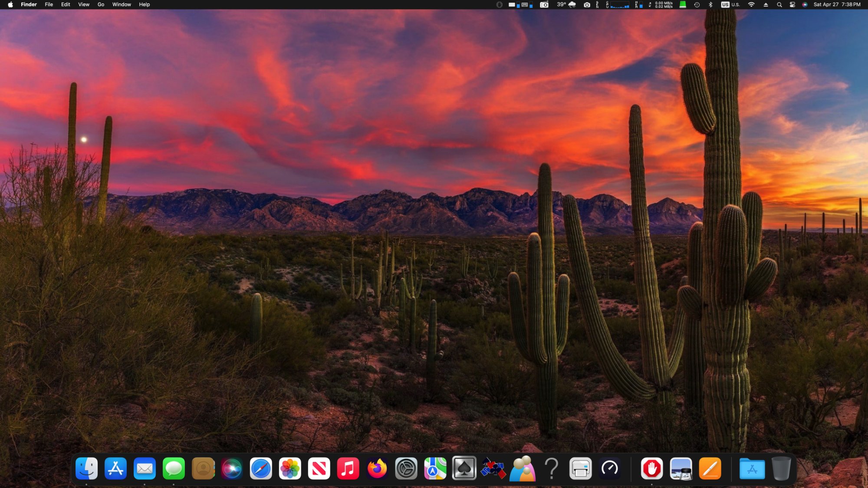Viewport: 868px width, 488px height.
Task: Click the green disk menu bar icon
Action: point(683,4)
